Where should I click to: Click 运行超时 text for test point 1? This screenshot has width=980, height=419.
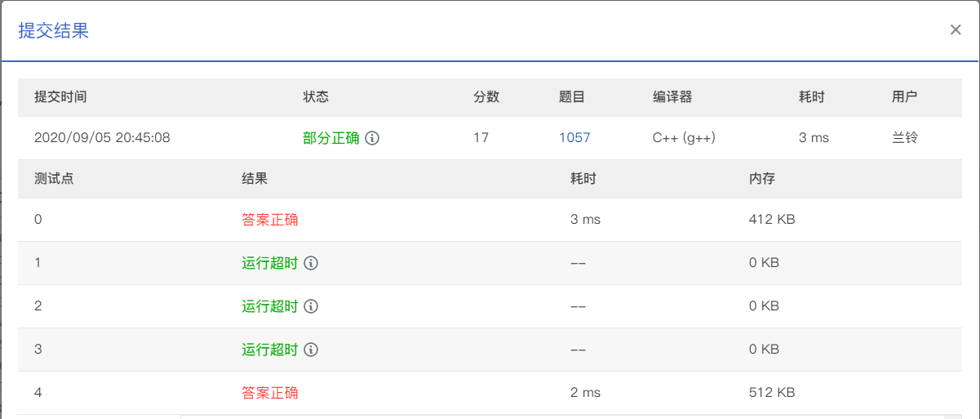(270, 263)
